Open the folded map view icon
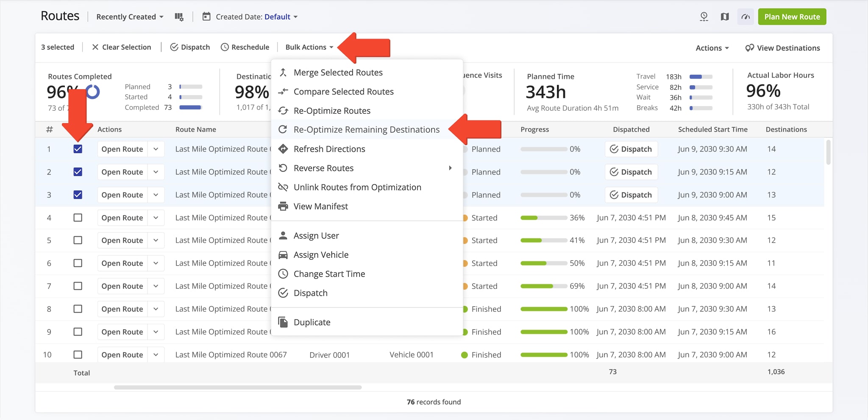The width and height of the screenshot is (868, 420). pos(725,17)
